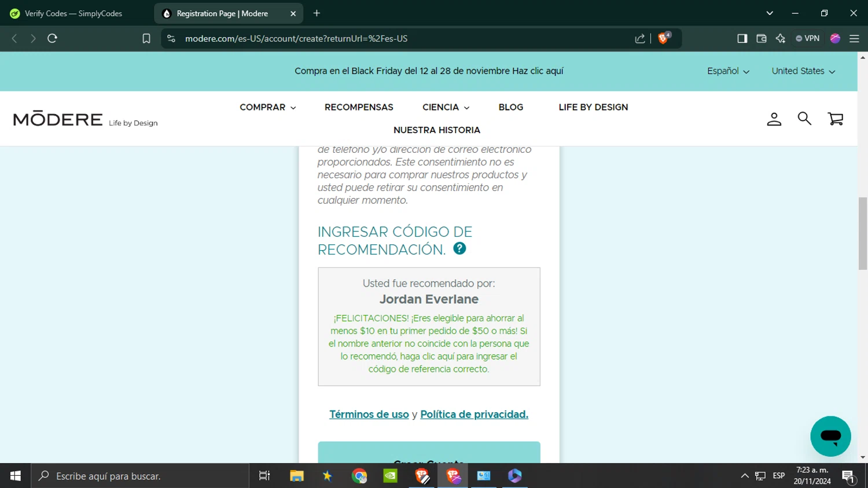Click the share page icon in address bar
Image resolution: width=868 pixels, height=488 pixels.
click(x=640, y=38)
